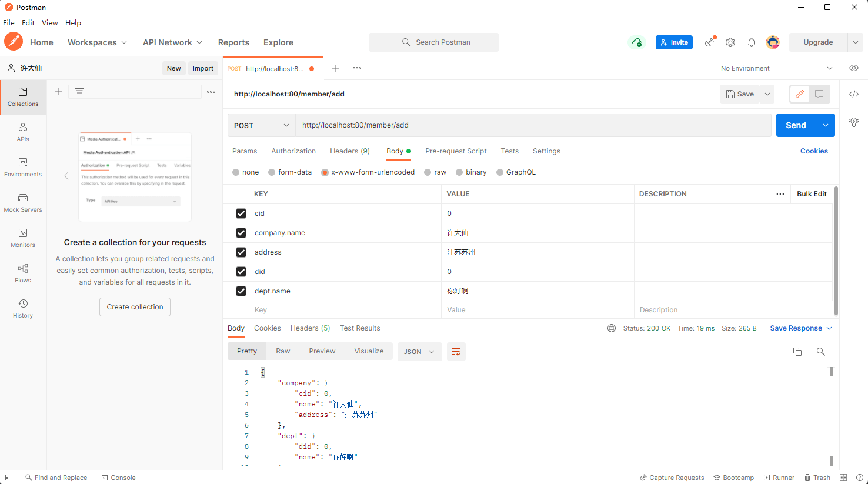Click the environment quick look eye icon

(854, 68)
